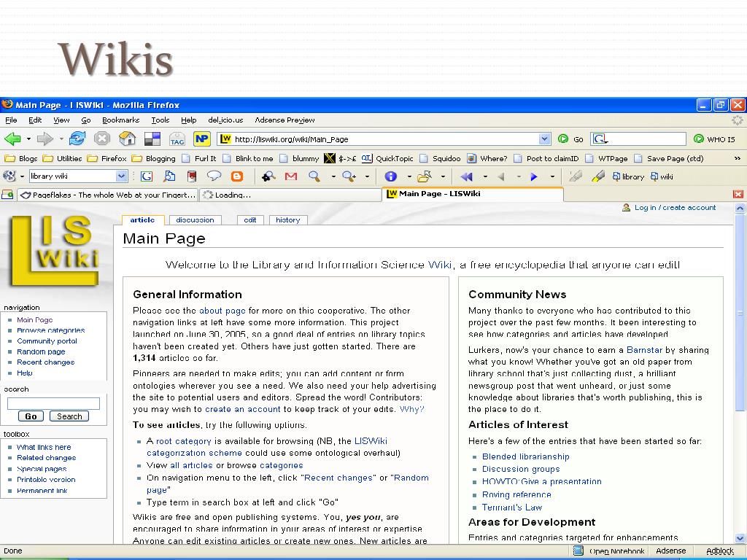Open the Bookmarks menu

coord(120,120)
